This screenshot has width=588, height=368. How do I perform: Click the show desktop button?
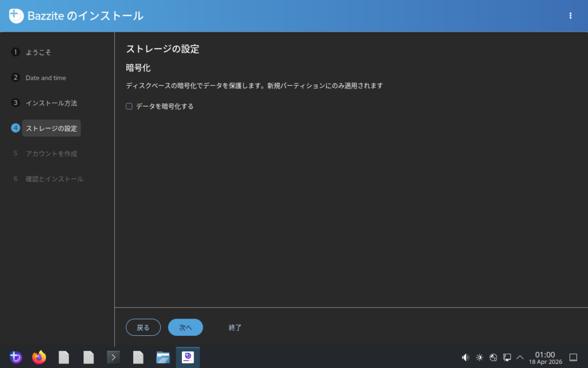pyautogui.click(x=572, y=357)
